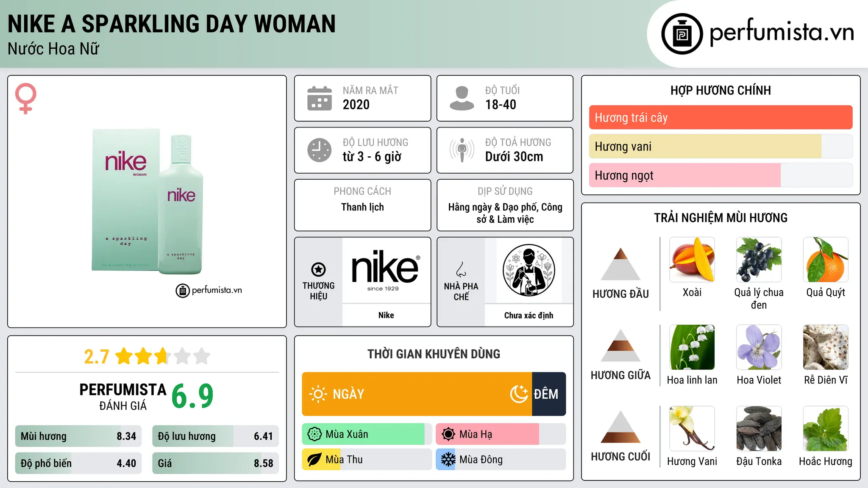Click the Hương vani accord bar

click(721, 146)
